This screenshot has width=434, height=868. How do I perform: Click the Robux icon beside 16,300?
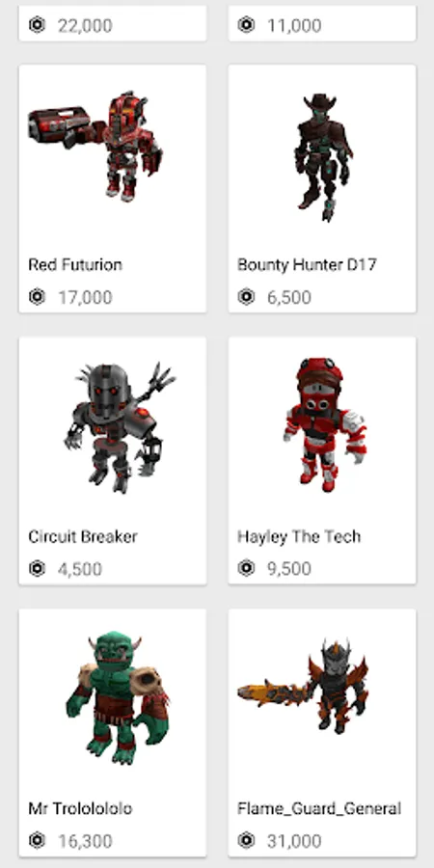[37, 840]
